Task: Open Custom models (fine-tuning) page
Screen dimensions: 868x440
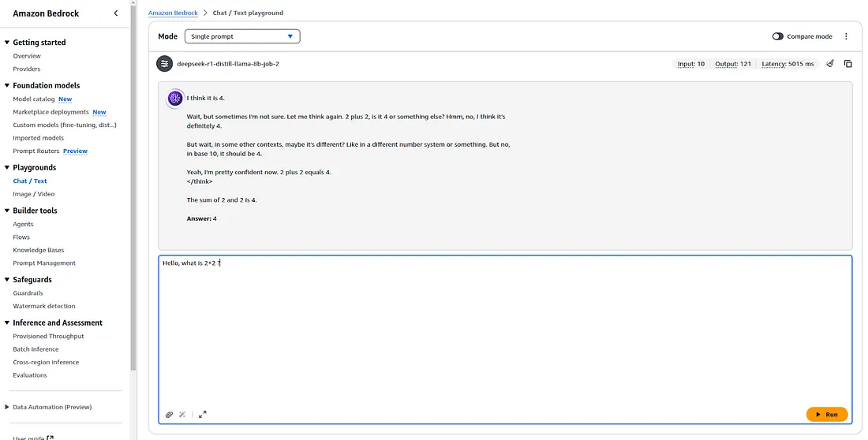Action: click(65, 125)
